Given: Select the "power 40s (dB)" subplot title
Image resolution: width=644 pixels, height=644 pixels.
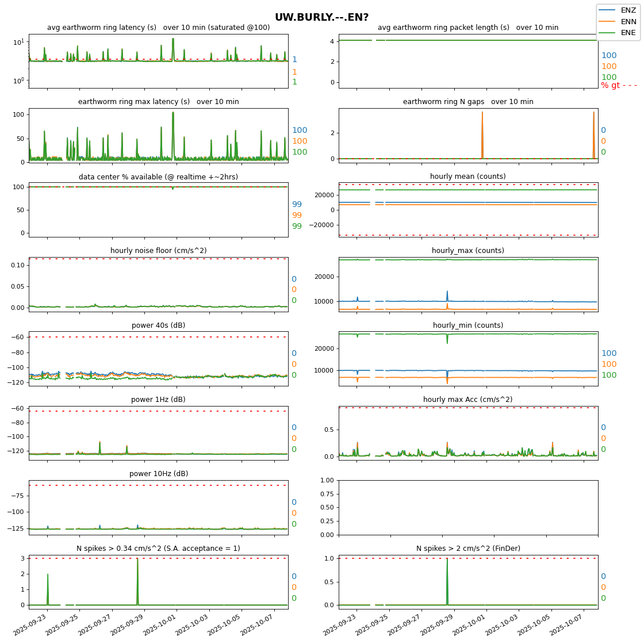Looking at the screenshot, I should [158, 325].
